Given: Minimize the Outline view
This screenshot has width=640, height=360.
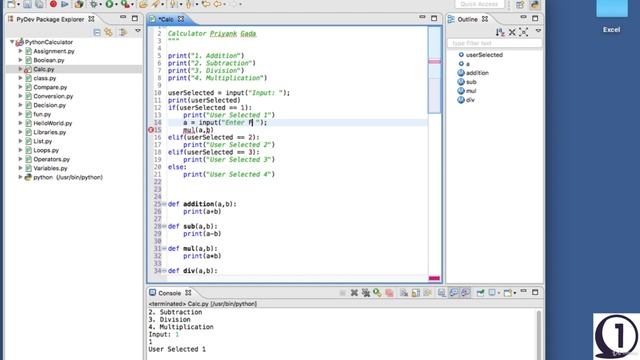Looking at the screenshot, I should point(523,18).
